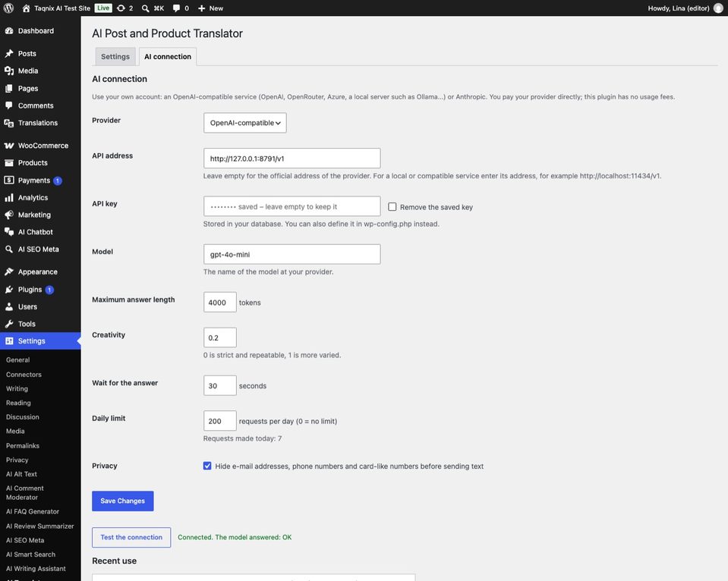728x581 pixels.
Task: Click the Products box icon
Action: tap(9, 162)
